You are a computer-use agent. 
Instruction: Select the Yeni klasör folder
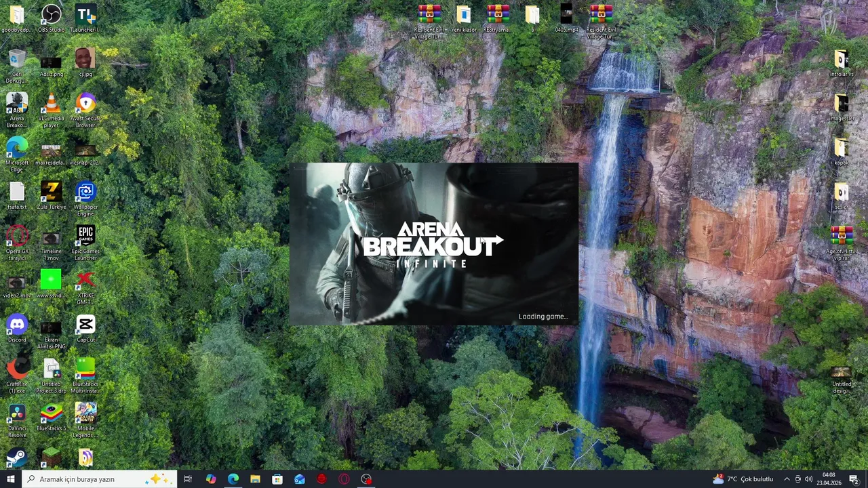(464, 18)
